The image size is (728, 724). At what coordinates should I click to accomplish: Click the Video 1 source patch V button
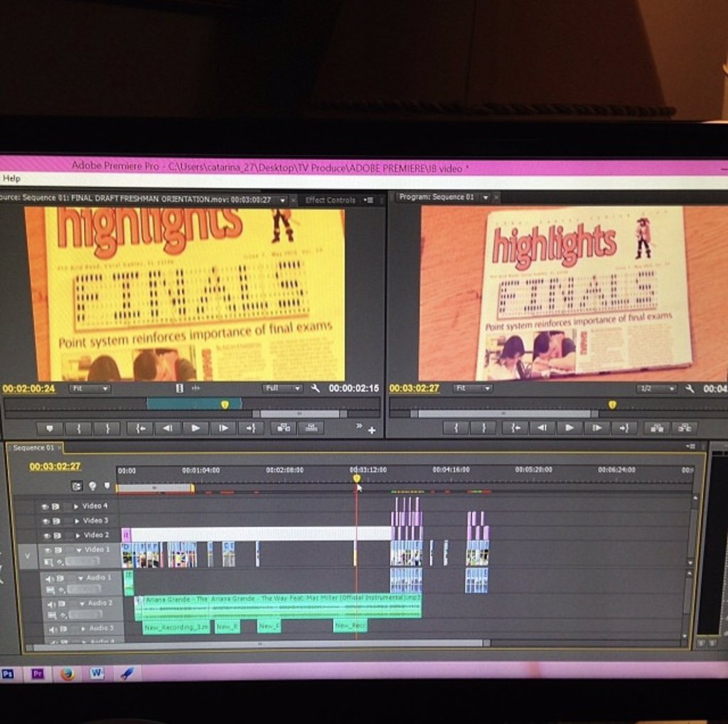coord(28,556)
